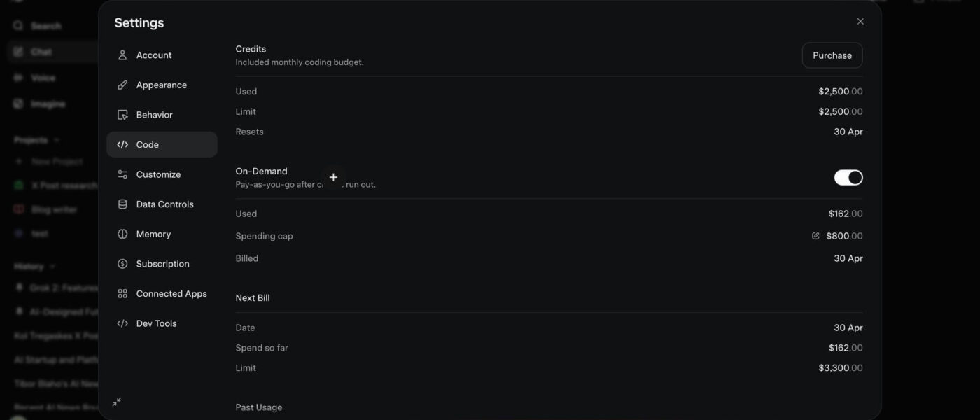Toggle the On-Demand pay-as-you-go switch
This screenshot has height=420, width=980.
(x=848, y=176)
